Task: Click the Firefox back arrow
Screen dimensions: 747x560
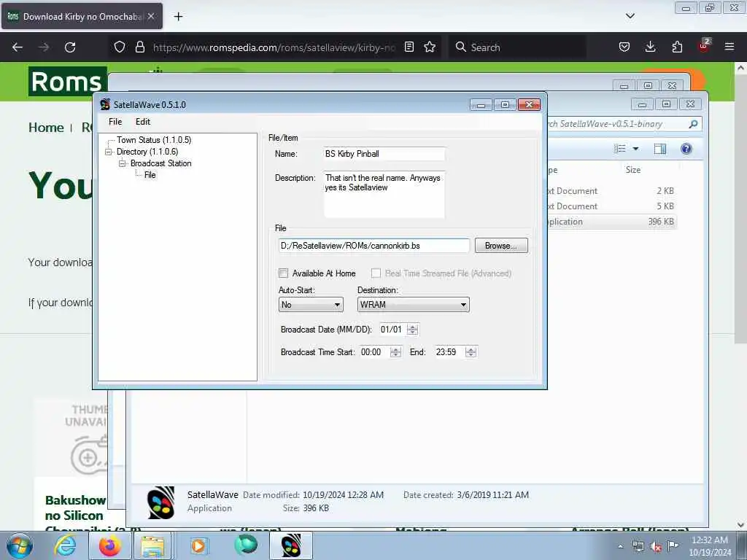Action: point(18,47)
